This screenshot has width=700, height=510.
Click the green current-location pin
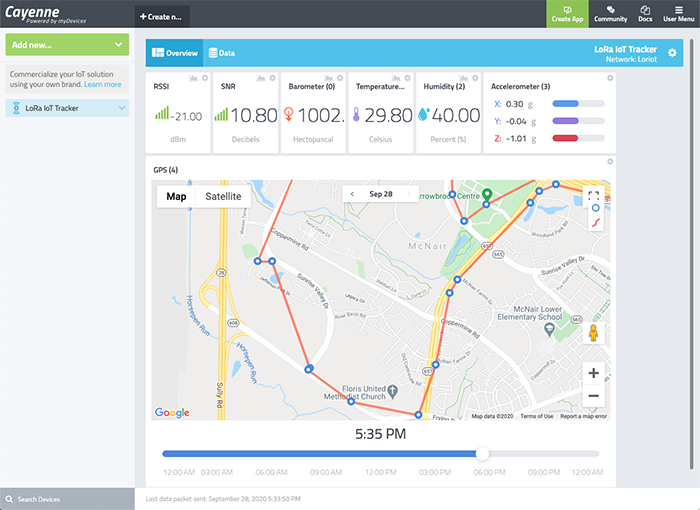click(487, 194)
